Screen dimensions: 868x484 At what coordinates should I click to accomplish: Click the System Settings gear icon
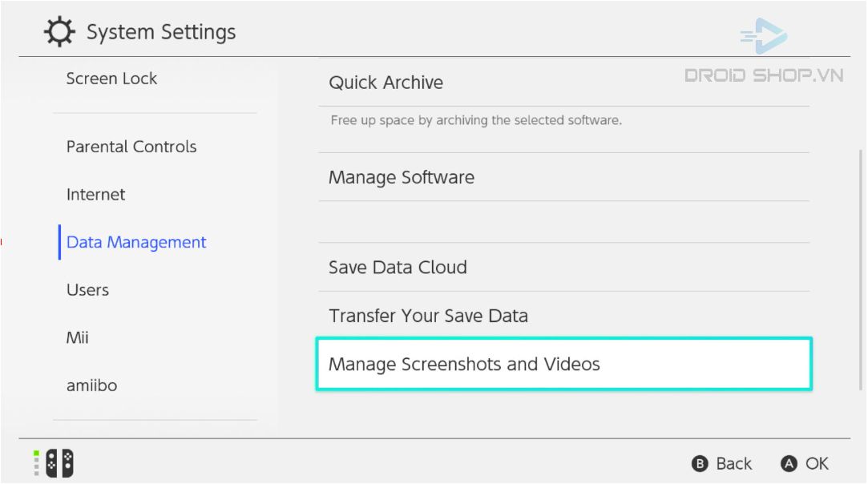tap(59, 31)
